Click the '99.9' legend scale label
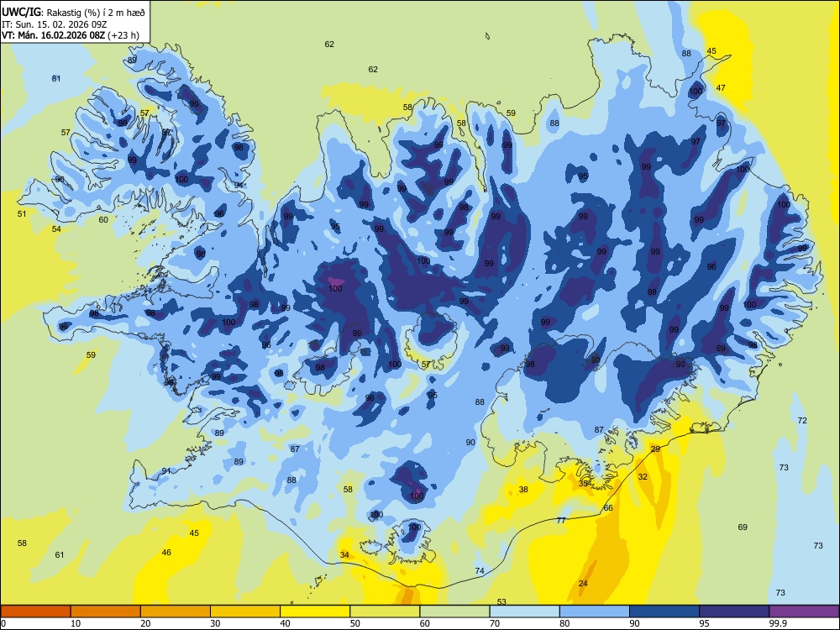 tap(777, 623)
